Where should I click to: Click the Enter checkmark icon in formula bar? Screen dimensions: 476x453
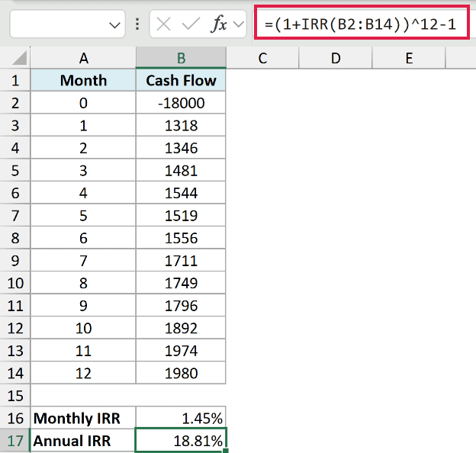(x=191, y=24)
